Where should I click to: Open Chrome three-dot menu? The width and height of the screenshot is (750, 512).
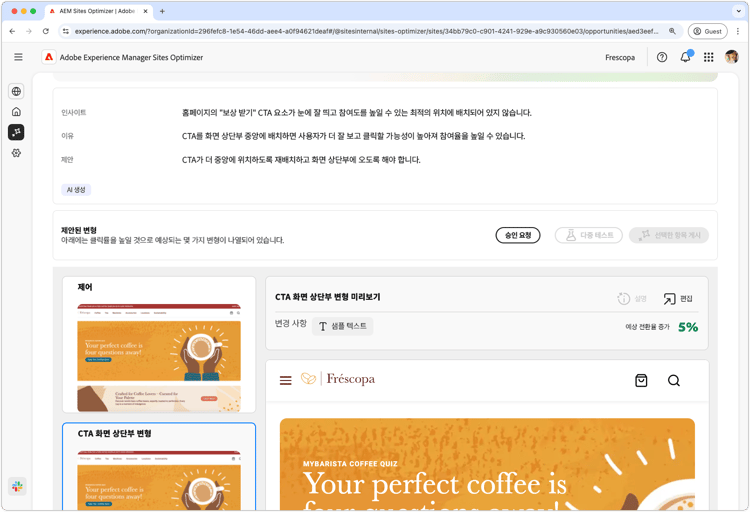(738, 31)
